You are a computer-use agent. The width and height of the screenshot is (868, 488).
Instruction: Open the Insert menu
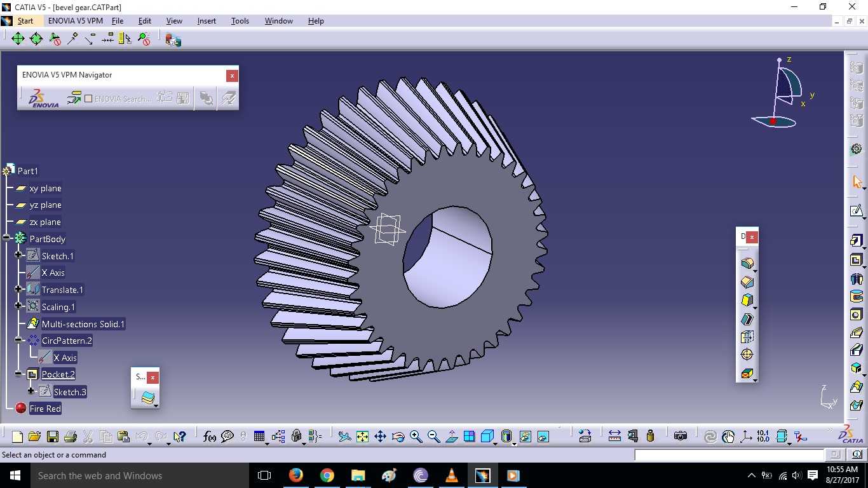pyautogui.click(x=207, y=21)
